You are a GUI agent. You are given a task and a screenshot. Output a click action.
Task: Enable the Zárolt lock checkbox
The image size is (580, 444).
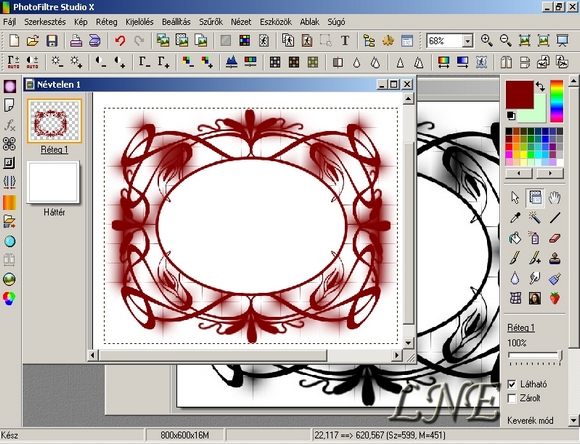(x=512, y=398)
